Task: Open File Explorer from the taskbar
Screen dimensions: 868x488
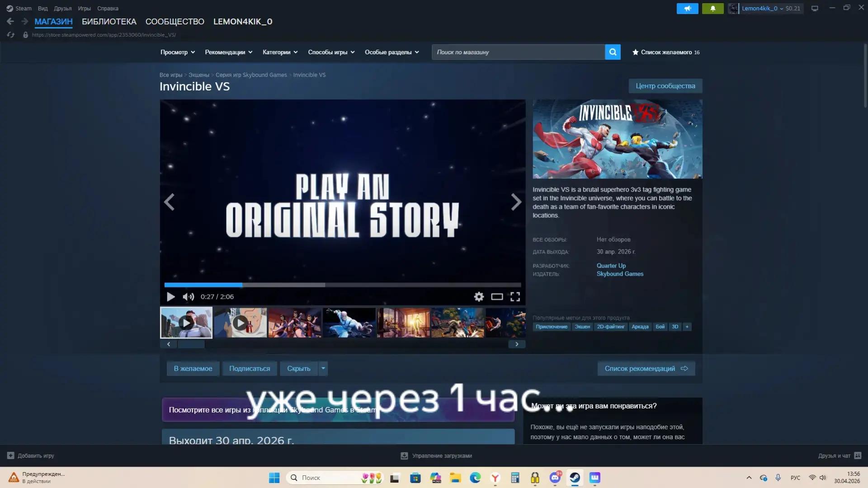Action: click(x=455, y=478)
